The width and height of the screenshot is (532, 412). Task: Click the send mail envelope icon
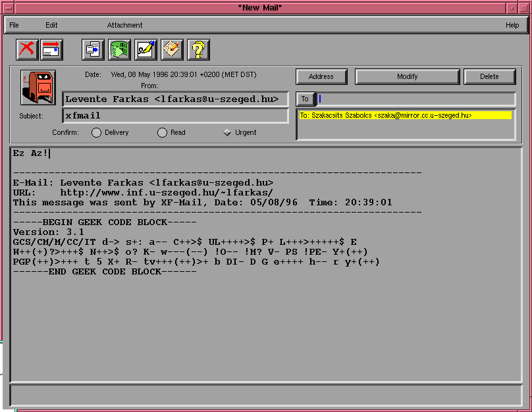coord(51,49)
